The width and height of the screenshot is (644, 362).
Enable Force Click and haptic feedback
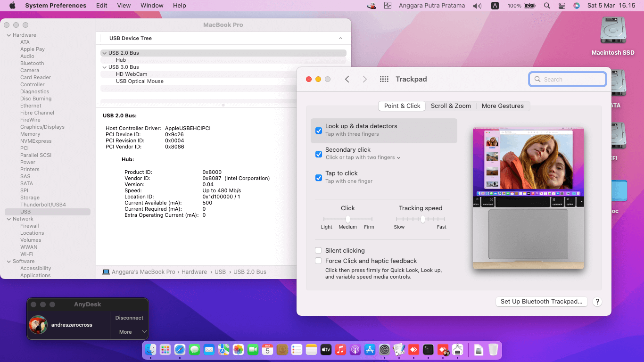[319, 261]
